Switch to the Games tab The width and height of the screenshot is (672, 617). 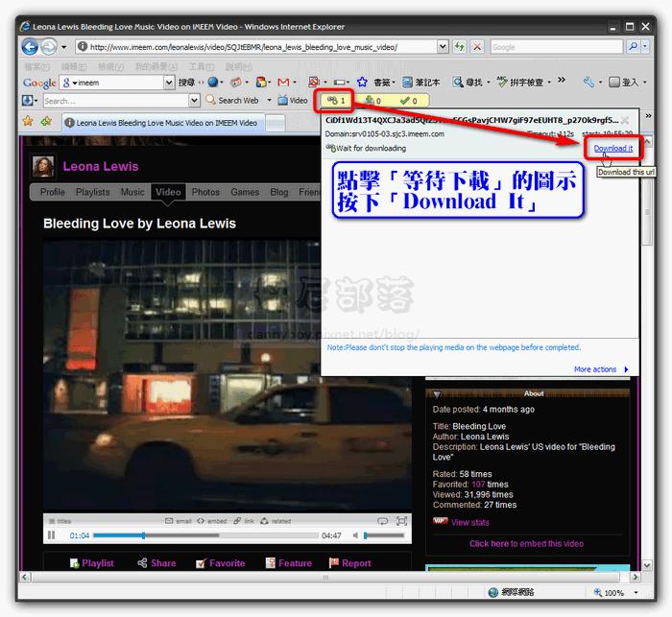[245, 192]
